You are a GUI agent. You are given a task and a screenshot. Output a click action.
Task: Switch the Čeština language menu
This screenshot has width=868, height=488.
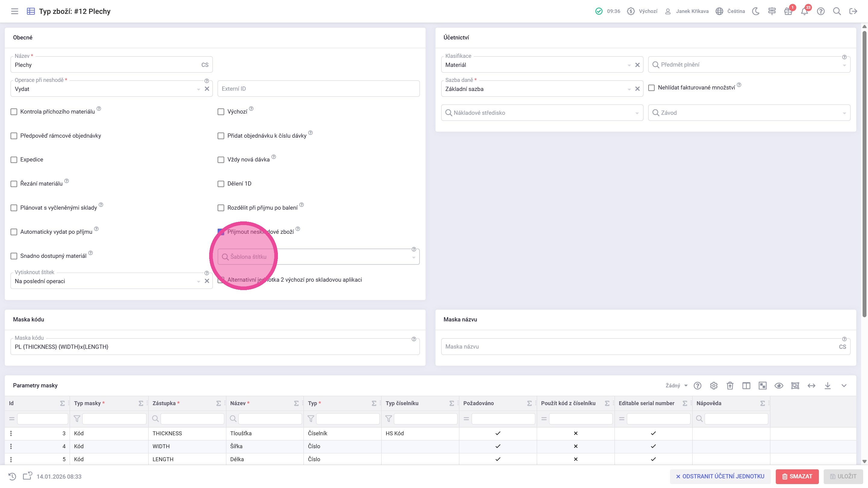(731, 11)
